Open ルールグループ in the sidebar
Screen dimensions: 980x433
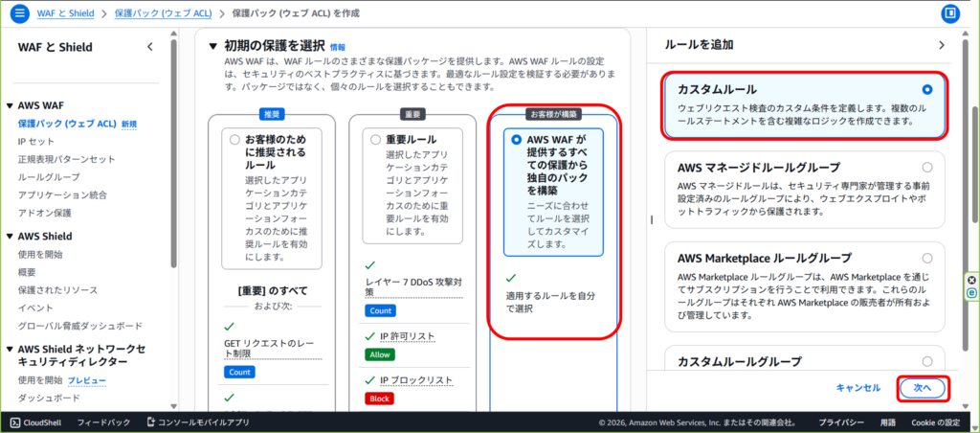click(x=49, y=177)
